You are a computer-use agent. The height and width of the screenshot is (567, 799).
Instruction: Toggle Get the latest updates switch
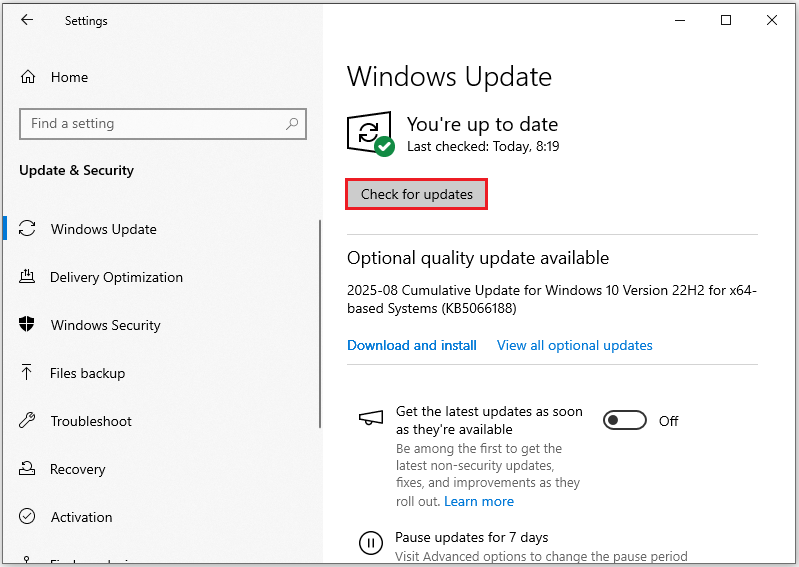[x=624, y=421]
